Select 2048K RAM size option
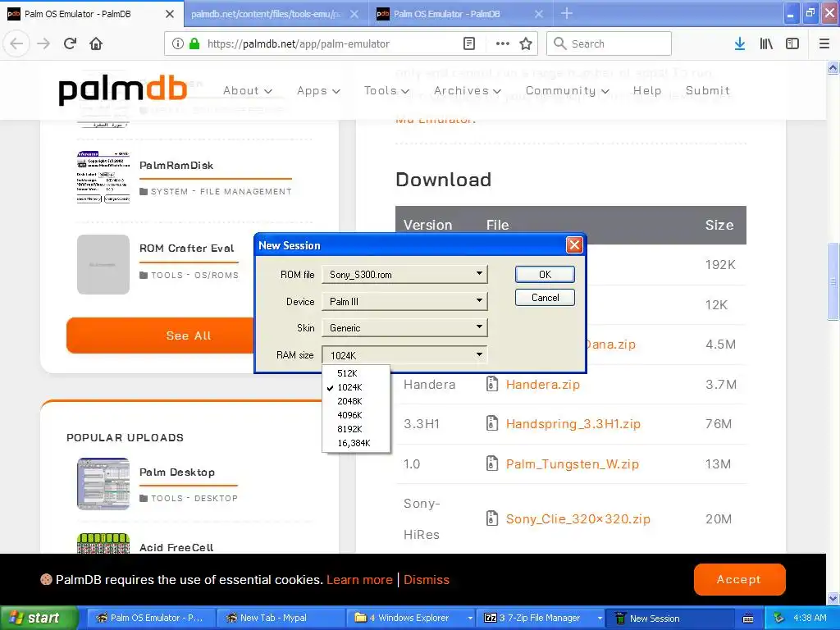Viewport: 840px width, 630px height. click(356, 400)
